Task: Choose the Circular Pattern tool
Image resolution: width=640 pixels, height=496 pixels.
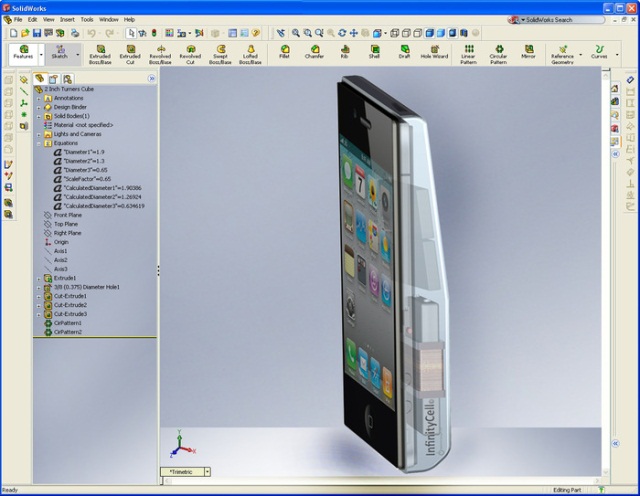Action: click(498, 54)
